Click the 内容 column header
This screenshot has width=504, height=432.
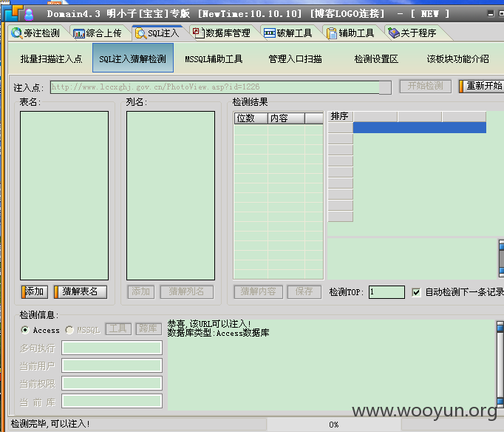tap(287, 118)
